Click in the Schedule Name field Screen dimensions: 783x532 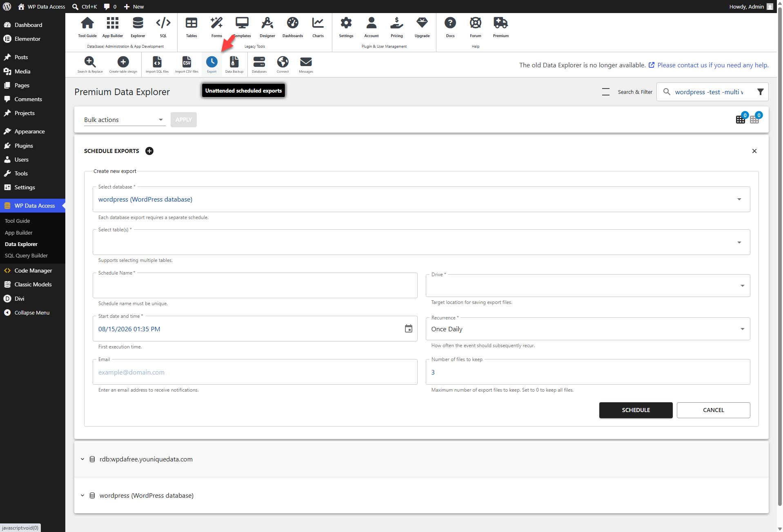(x=255, y=286)
